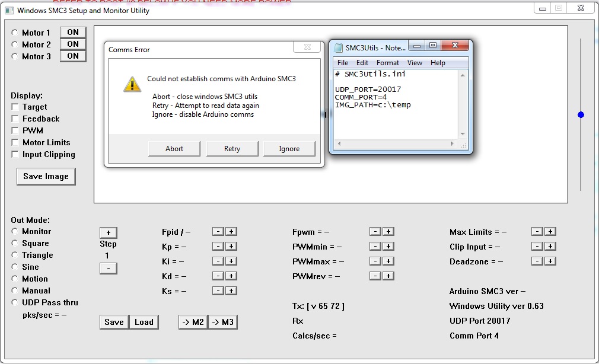
Task: Choose Sine output mode
Action: (15, 267)
